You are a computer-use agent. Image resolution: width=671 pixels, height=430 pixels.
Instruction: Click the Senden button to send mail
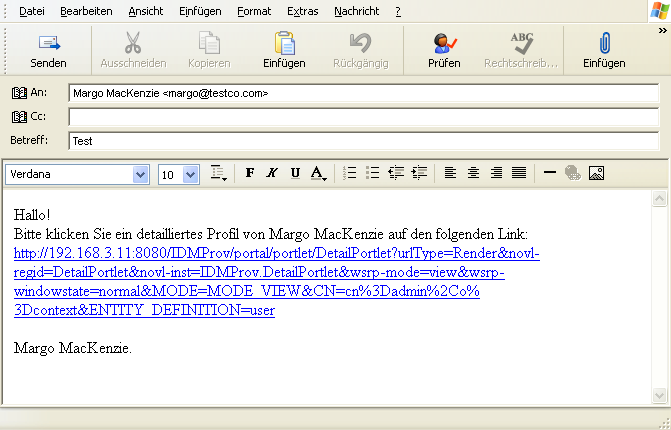pyautogui.click(x=48, y=51)
